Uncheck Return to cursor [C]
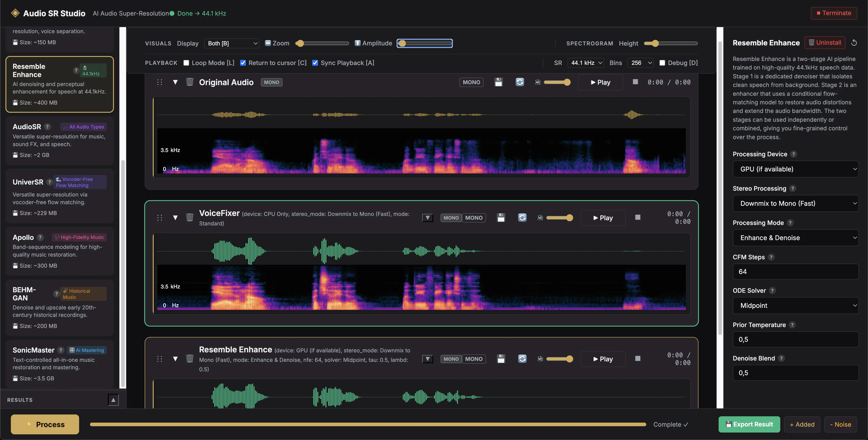 [243, 63]
